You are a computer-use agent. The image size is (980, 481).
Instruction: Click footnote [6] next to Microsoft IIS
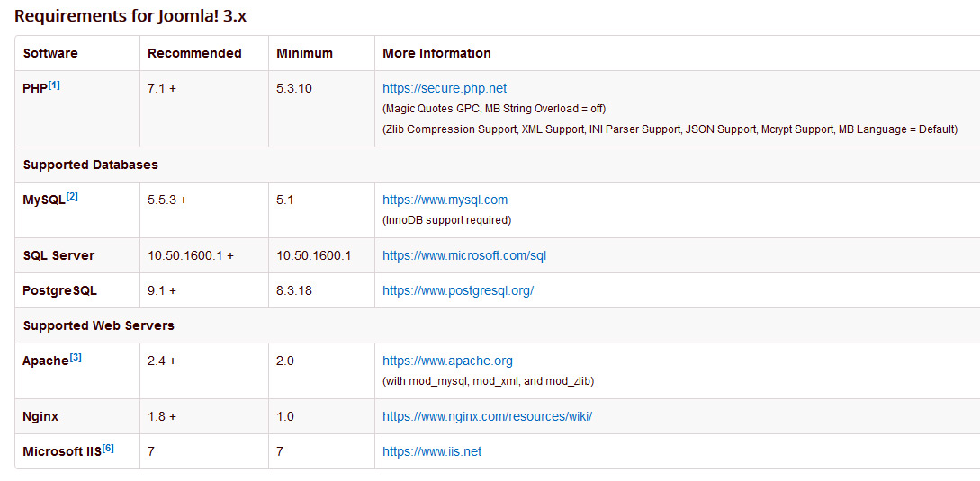point(108,448)
